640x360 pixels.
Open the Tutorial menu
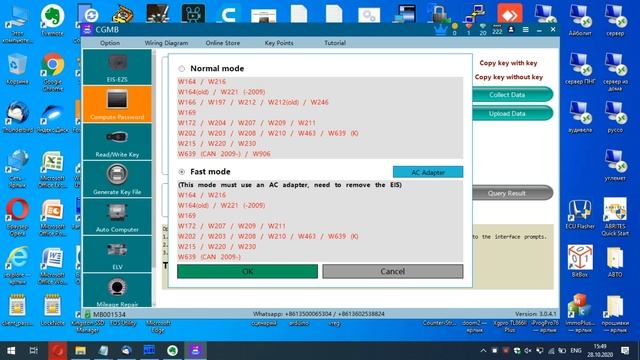tap(335, 43)
